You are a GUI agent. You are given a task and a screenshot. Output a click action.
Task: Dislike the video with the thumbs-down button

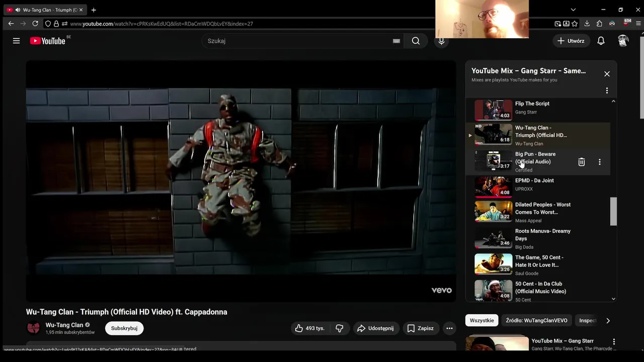tap(340, 328)
